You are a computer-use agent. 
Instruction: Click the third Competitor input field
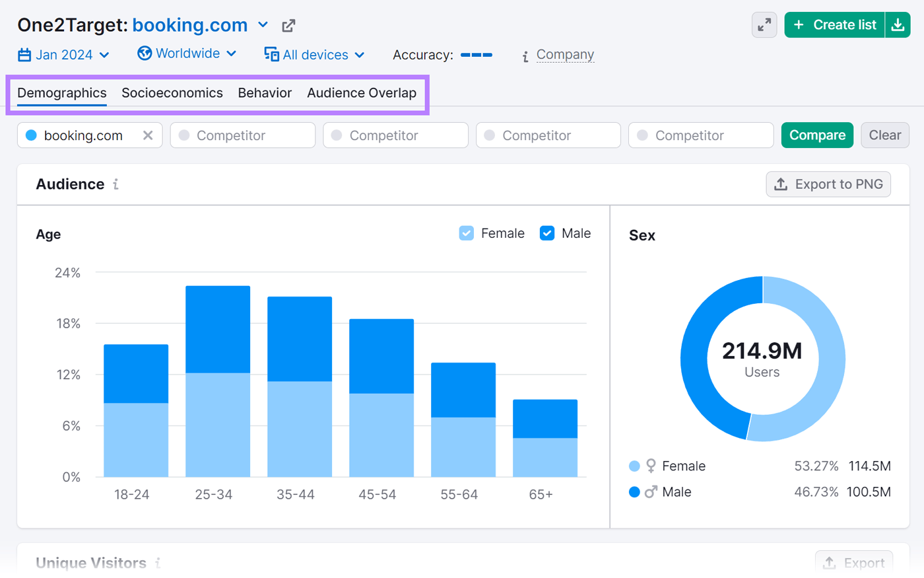[x=548, y=135]
